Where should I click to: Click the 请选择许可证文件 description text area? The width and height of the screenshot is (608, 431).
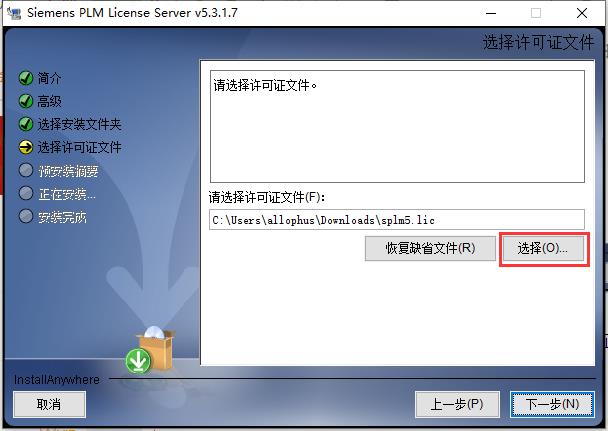pyautogui.click(x=397, y=126)
